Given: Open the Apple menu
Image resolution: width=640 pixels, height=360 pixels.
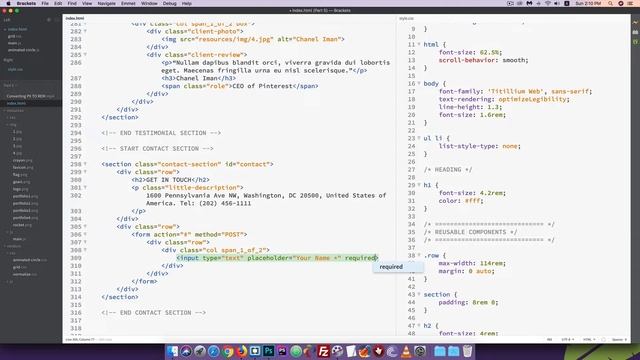Looking at the screenshot, I should (8, 3).
